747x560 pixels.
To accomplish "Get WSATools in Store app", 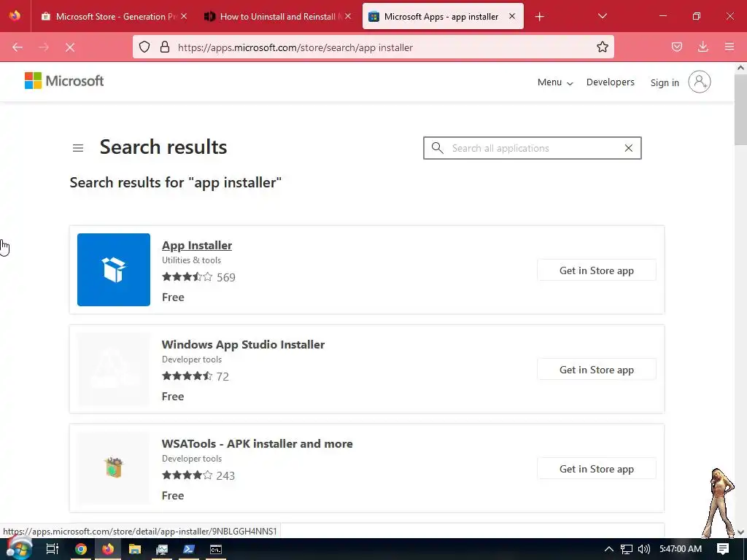I will point(597,469).
